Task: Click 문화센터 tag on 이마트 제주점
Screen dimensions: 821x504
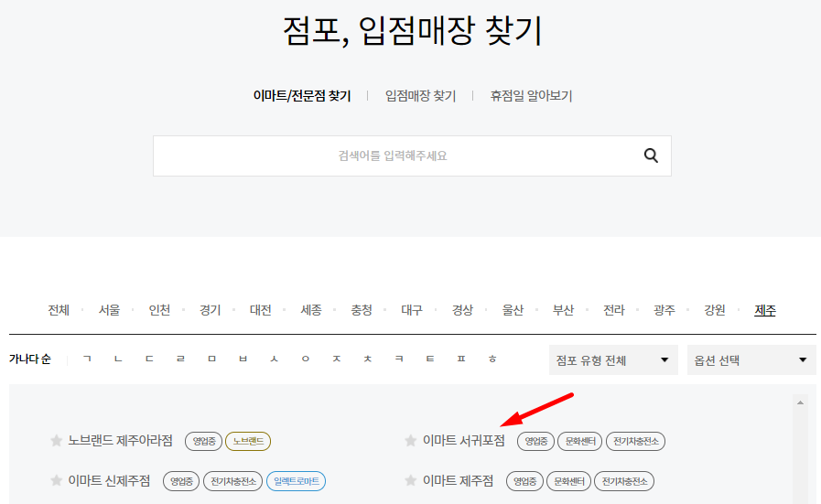Action: point(568,481)
